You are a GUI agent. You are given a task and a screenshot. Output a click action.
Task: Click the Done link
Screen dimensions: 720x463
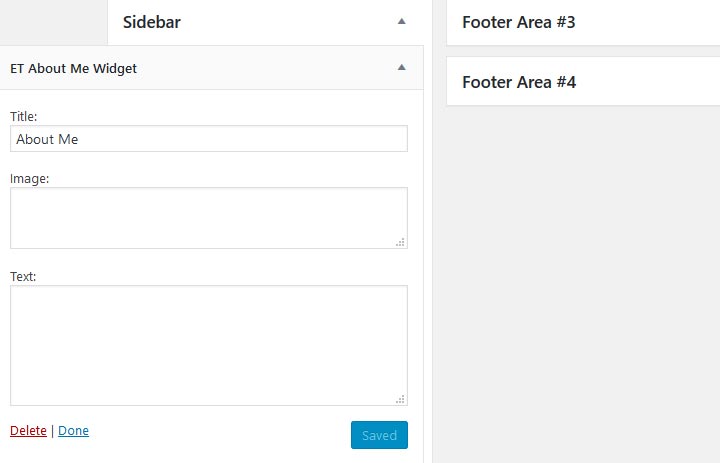pos(73,431)
